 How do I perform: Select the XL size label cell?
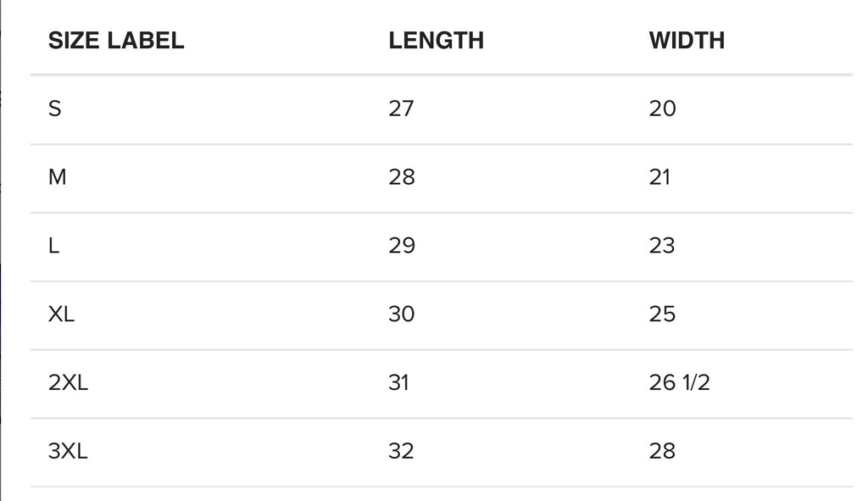62,315
